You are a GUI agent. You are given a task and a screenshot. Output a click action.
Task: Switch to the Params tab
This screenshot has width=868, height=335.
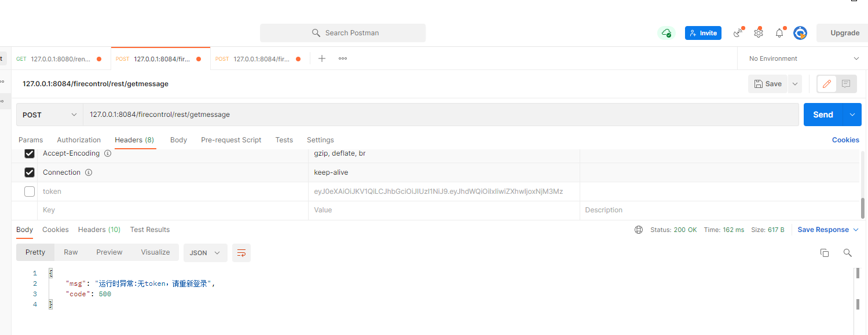point(31,140)
